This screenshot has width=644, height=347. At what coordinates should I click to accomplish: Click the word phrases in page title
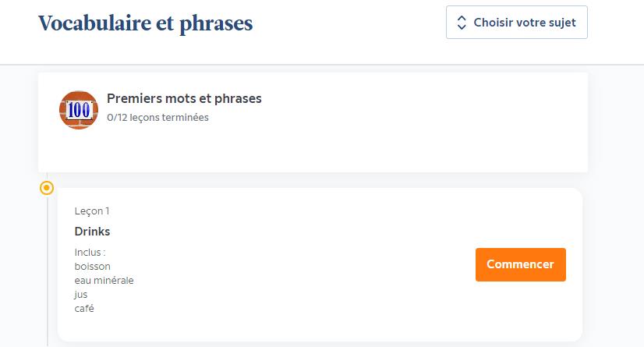coord(216,24)
